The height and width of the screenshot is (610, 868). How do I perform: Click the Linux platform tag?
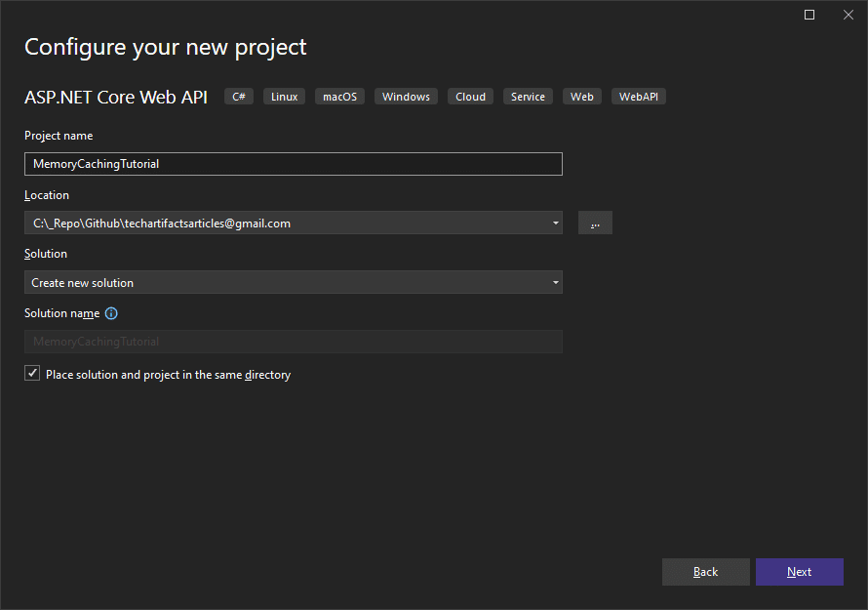pos(284,97)
